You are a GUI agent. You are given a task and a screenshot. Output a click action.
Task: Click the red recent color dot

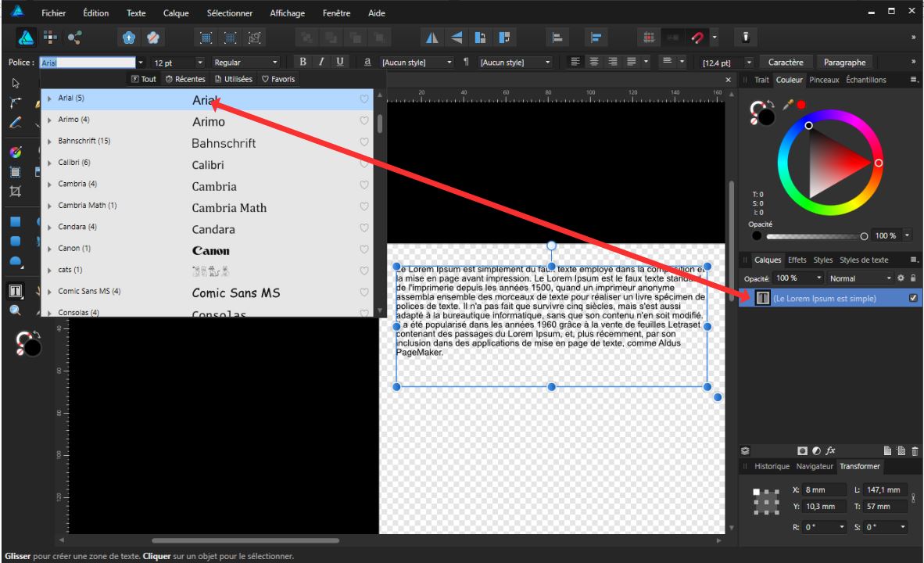(801, 105)
